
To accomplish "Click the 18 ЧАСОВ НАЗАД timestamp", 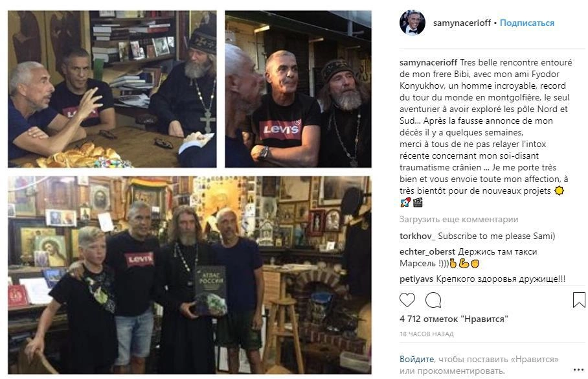I will [427, 334].
